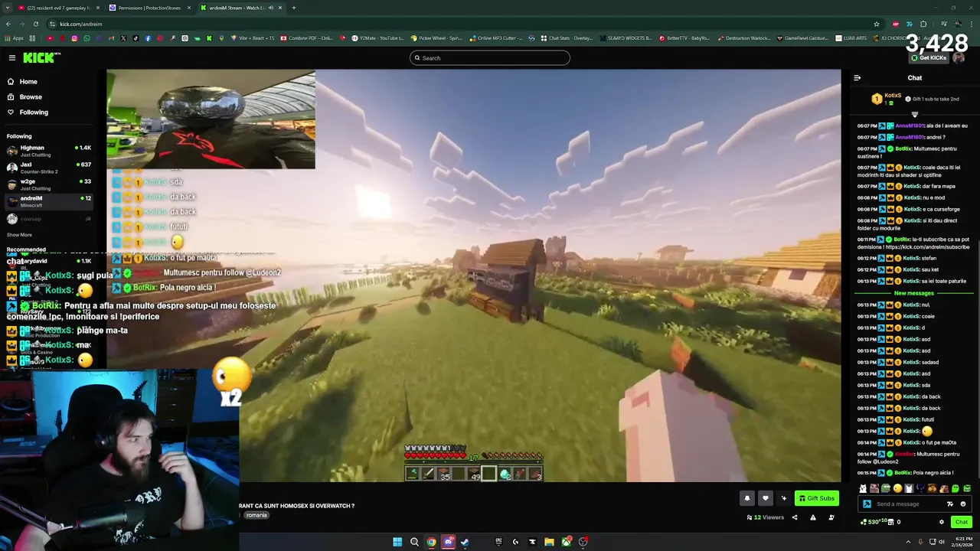This screenshot has width=980, height=551.
Task: Click the heart follow button
Action: [x=765, y=498]
